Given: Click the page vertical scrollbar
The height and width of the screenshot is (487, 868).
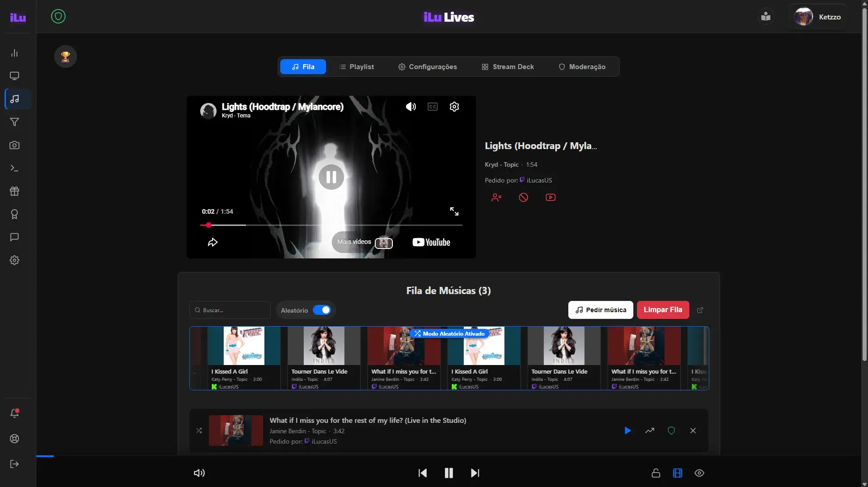Looking at the screenshot, I should point(864,185).
